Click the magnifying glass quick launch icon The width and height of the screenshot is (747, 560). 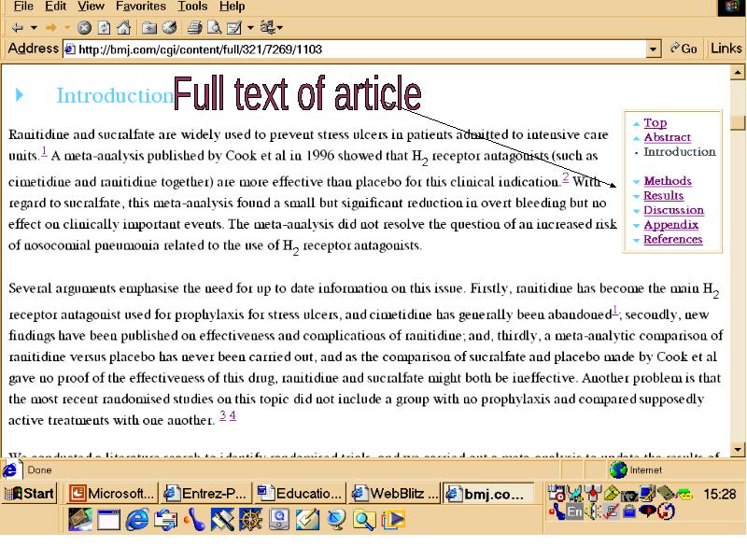click(364, 519)
